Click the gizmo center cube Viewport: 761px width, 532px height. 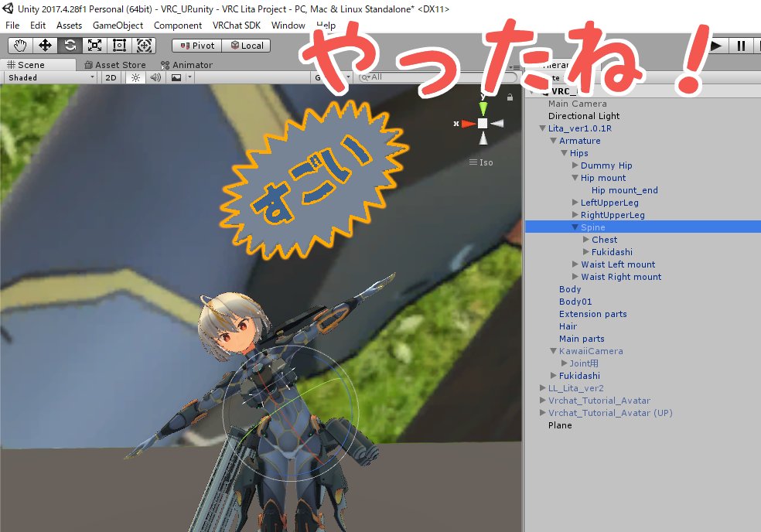point(483,123)
